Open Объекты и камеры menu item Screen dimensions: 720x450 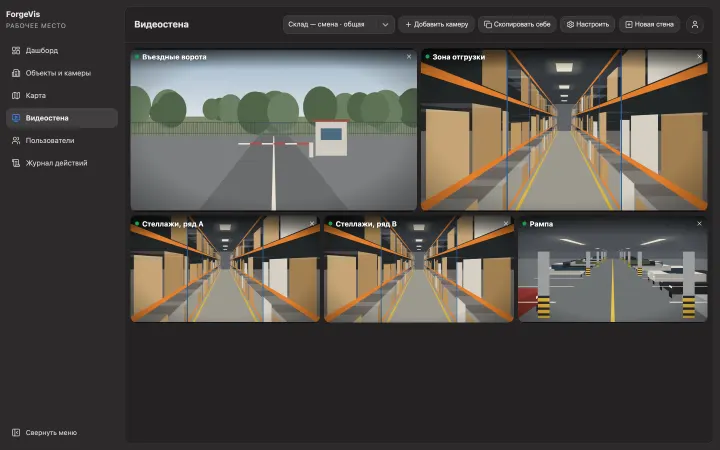[62, 73]
